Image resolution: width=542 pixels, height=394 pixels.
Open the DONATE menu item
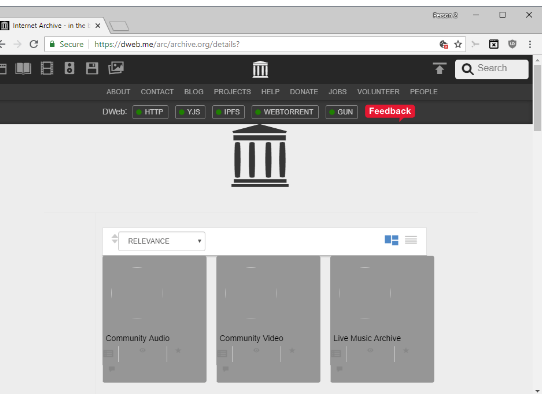click(304, 92)
